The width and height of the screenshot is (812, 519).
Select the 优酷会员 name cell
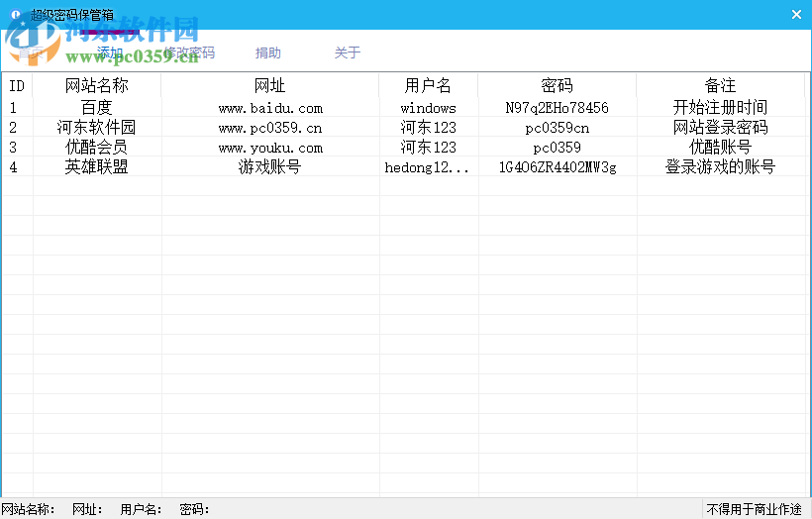(x=97, y=147)
